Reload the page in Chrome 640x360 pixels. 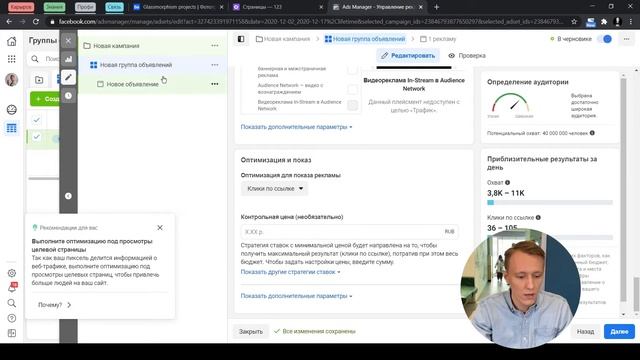(x=36, y=21)
